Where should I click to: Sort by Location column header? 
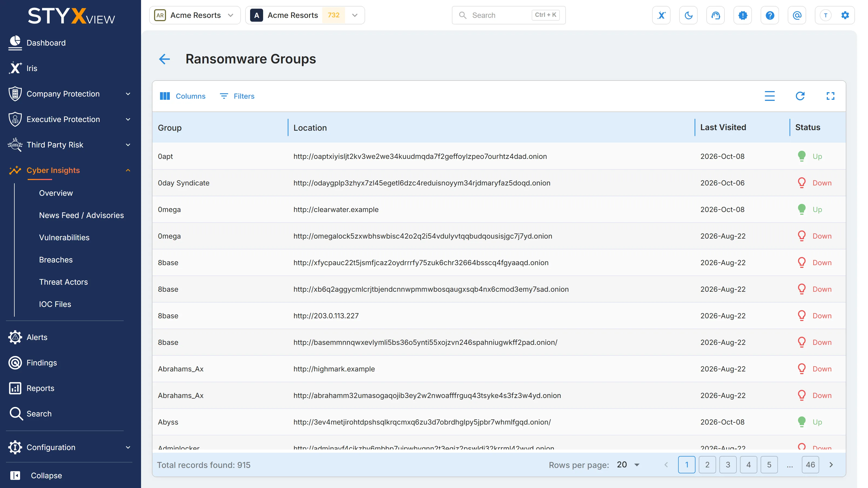click(x=310, y=128)
